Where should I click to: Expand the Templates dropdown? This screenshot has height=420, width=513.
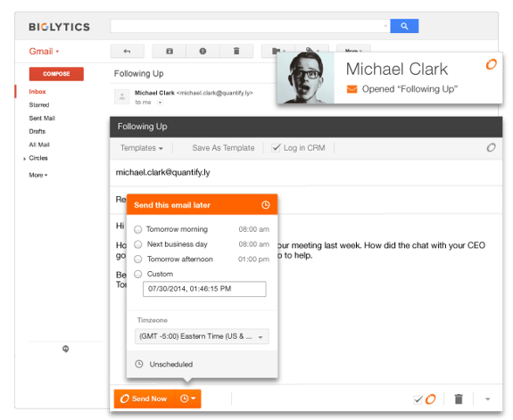(142, 148)
